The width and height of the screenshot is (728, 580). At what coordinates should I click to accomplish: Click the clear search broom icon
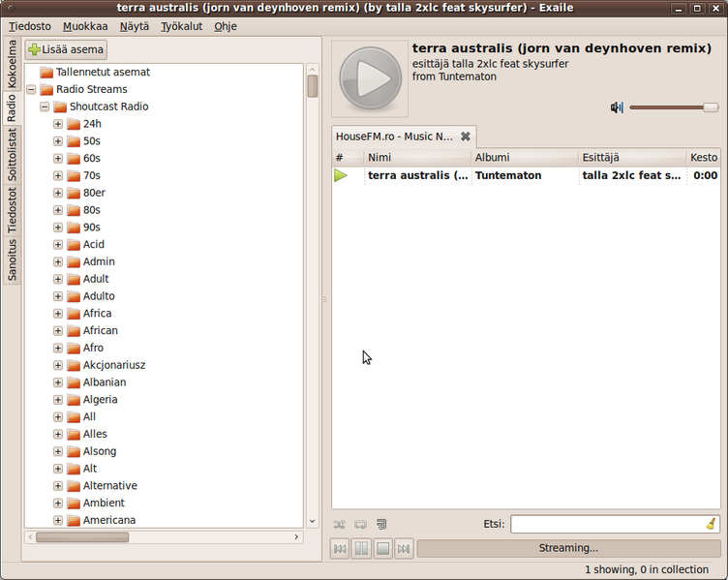711,524
